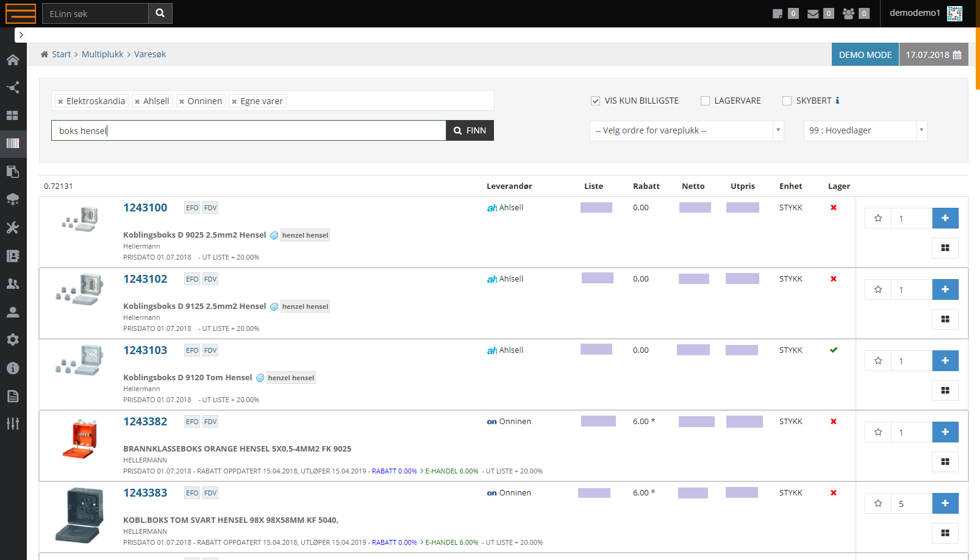Expand the sidebar with the arrow

click(x=21, y=35)
